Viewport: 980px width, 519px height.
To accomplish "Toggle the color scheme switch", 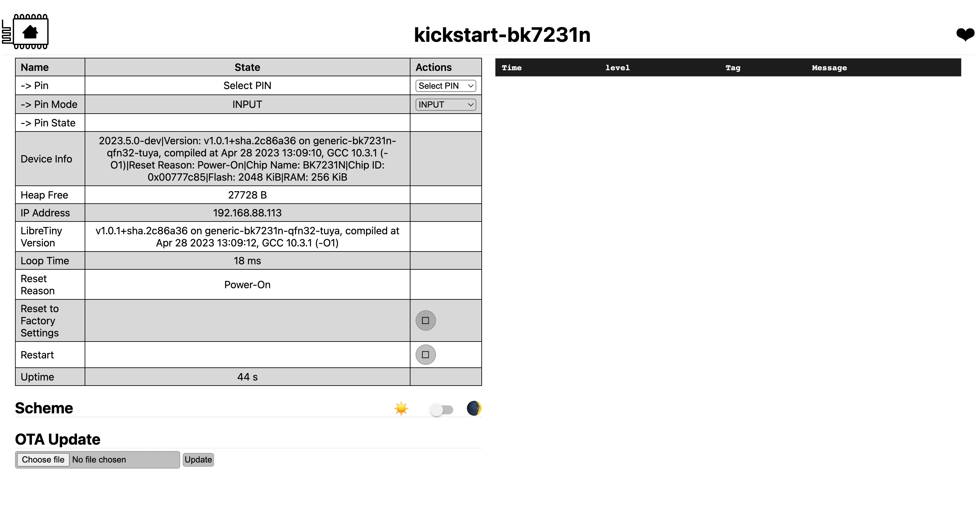I will (x=441, y=410).
